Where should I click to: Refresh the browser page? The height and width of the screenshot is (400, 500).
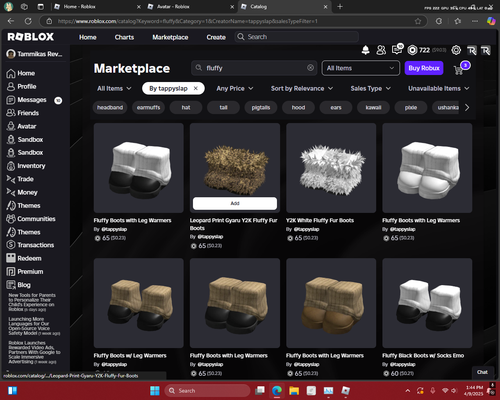pos(28,21)
